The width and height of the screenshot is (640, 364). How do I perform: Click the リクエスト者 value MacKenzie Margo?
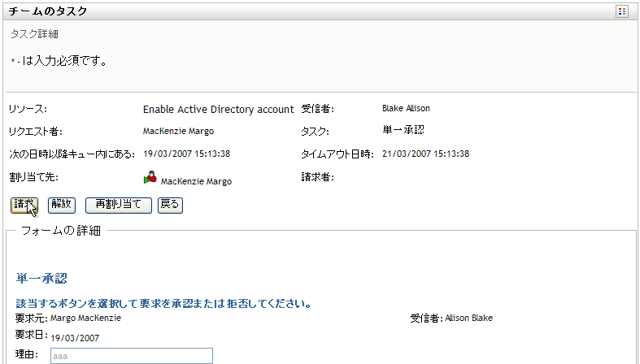178,131
